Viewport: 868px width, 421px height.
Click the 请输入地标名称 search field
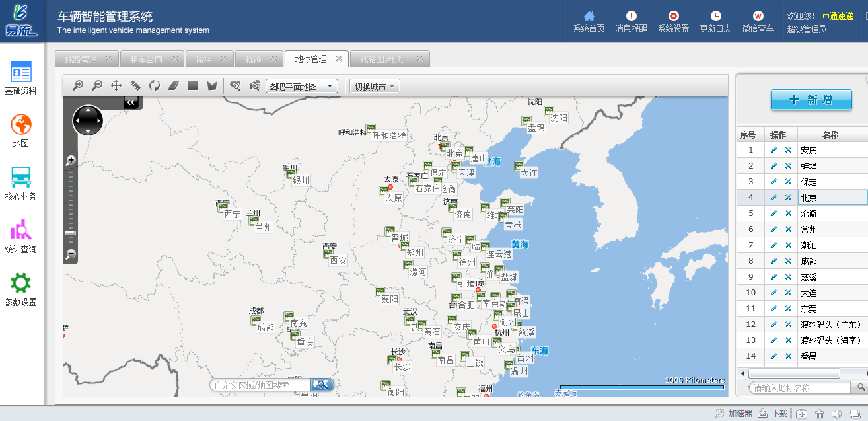[x=801, y=388]
